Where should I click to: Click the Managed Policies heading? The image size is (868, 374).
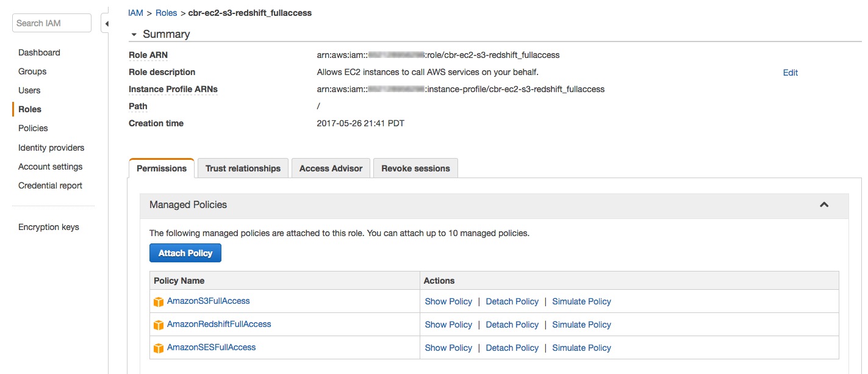[188, 205]
